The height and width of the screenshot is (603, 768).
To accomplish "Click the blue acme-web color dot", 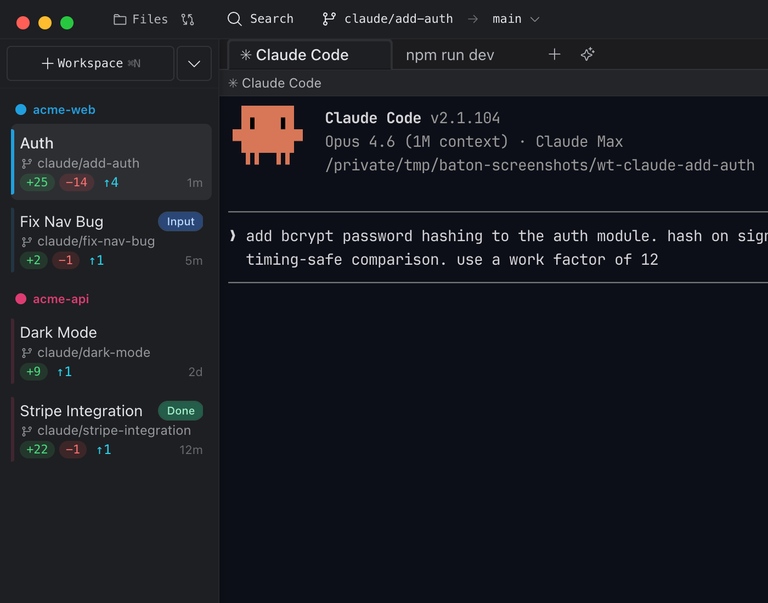I will pyautogui.click(x=21, y=109).
